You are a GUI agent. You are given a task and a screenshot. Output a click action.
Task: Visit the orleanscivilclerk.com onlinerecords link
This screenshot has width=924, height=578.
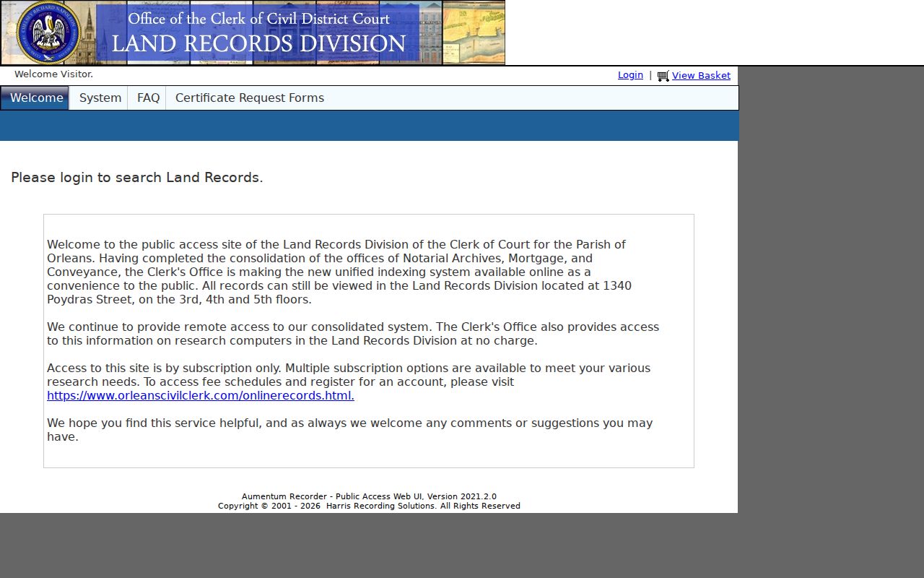201,396
